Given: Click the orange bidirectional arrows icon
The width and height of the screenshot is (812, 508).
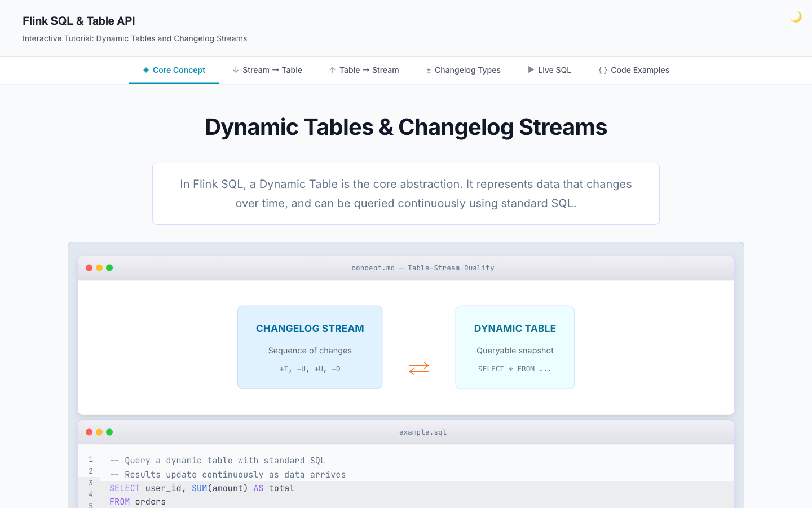Looking at the screenshot, I should point(419,369).
